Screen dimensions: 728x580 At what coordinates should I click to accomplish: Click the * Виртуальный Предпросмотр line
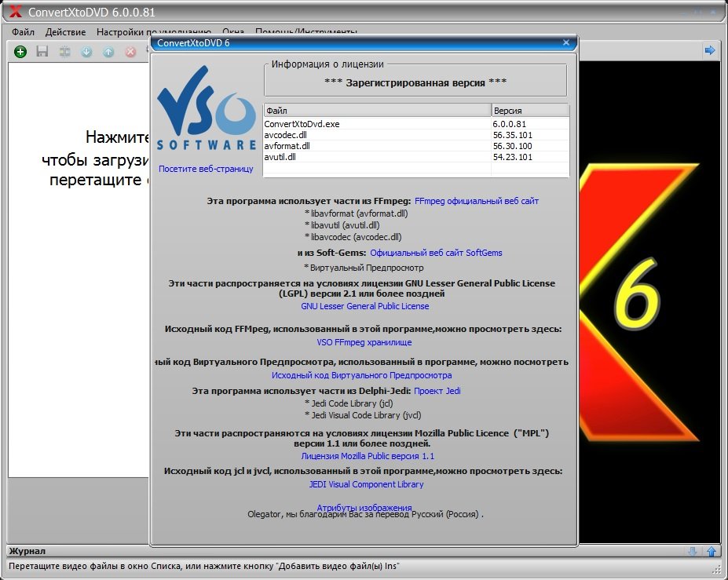click(364, 268)
